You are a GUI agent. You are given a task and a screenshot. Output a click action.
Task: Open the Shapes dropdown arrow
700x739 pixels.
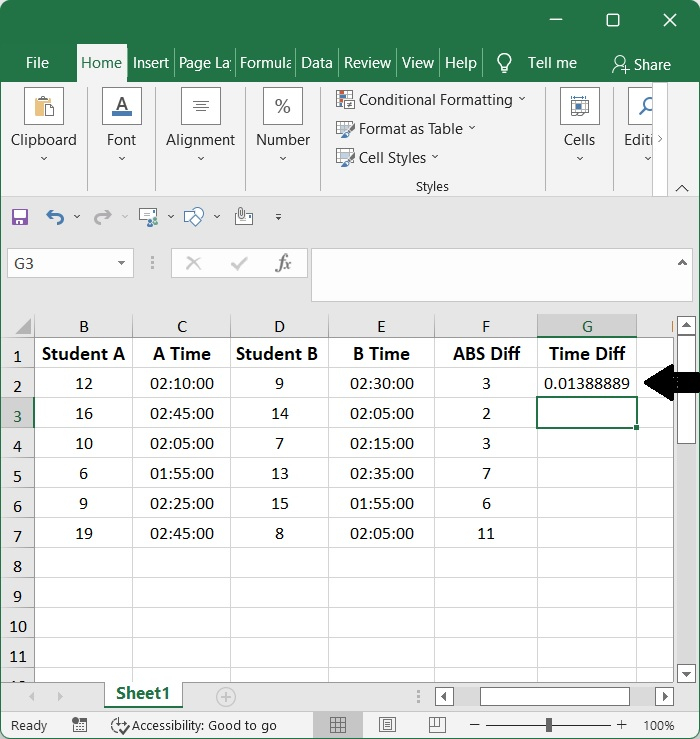217,217
